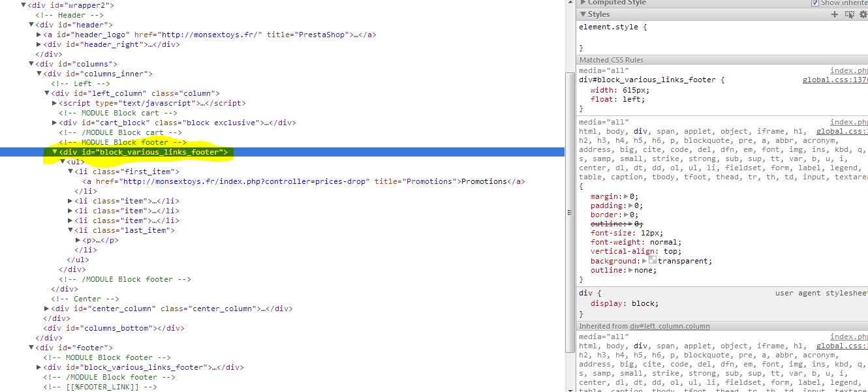Expand the outline: none shorthand triangle
This screenshot has height=392, width=868.
pos(631,270)
